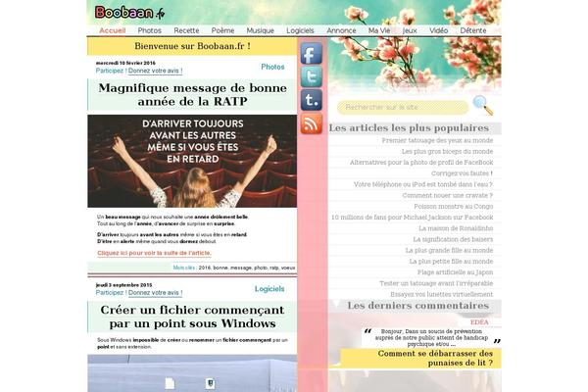Open 'La maison de Ronaldinho'
Screen dimensions: 588x392
(x=456, y=228)
